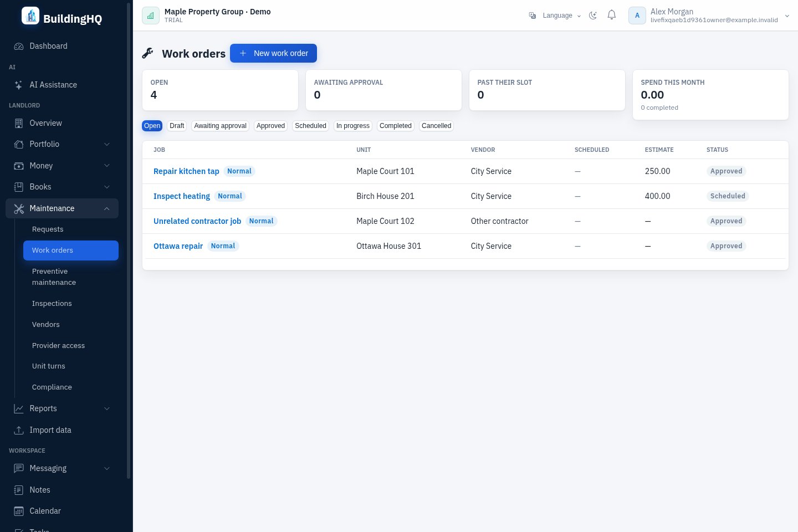Image resolution: width=798 pixels, height=532 pixels.
Task: Click the BuildingHQ logo icon
Action: (x=30, y=16)
